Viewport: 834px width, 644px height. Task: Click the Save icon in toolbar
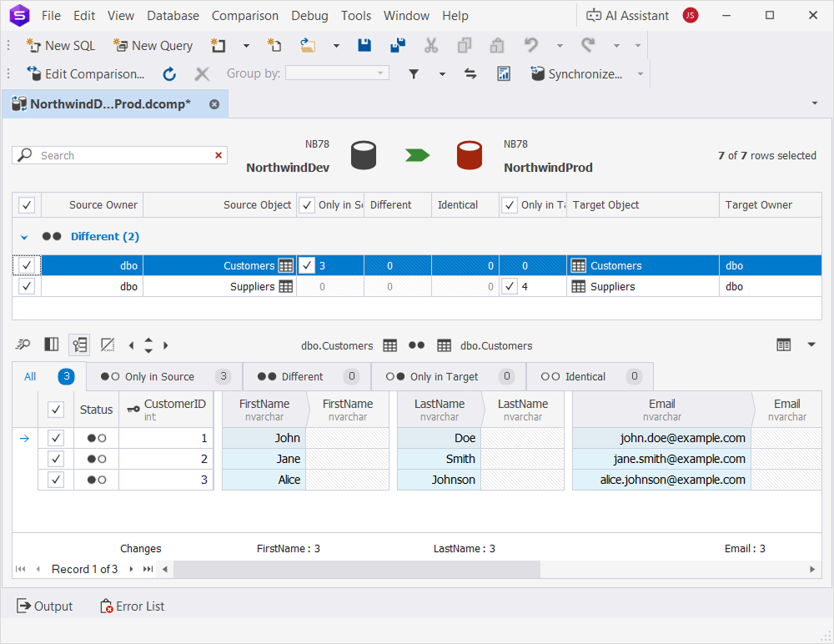click(x=364, y=46)
